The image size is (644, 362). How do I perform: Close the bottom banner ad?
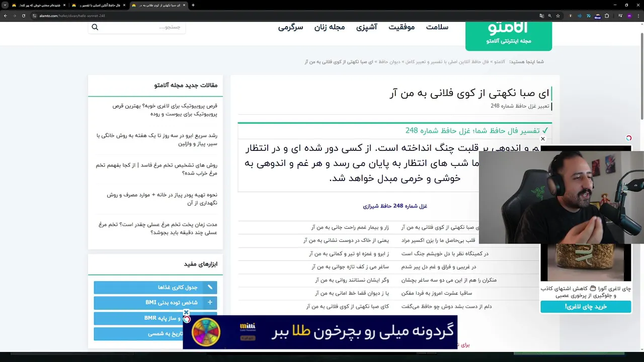pyautogui.click(x=186, y=312)
